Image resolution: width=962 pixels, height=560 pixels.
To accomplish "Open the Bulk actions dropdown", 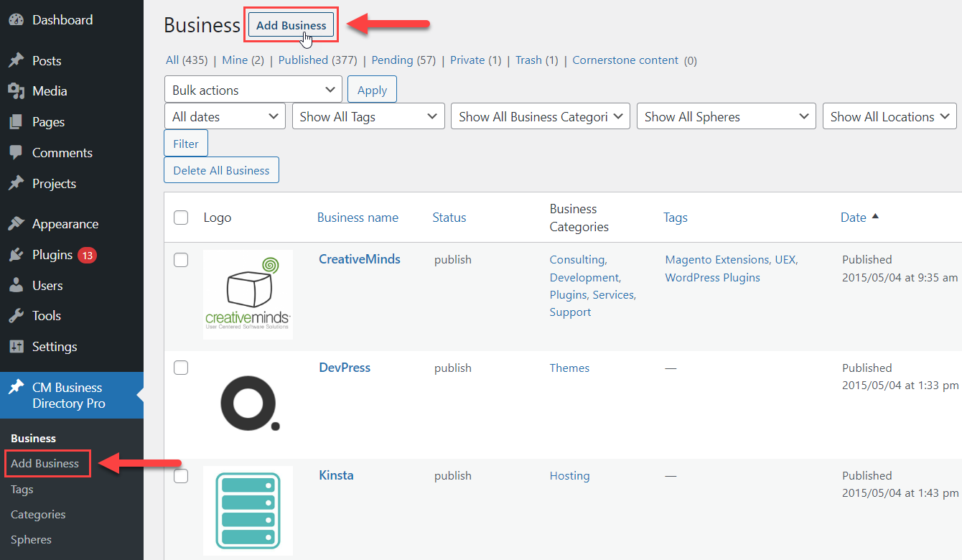I will (x=253, y=90).
